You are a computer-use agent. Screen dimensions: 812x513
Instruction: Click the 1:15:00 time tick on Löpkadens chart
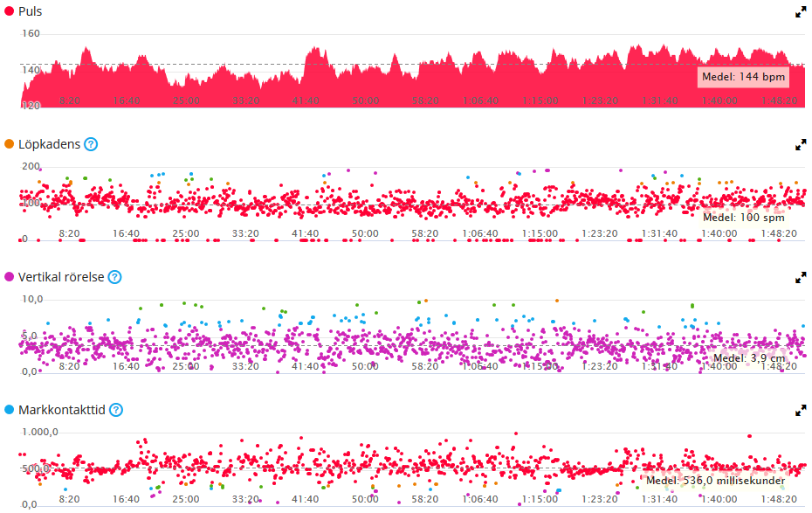point(540,233)
